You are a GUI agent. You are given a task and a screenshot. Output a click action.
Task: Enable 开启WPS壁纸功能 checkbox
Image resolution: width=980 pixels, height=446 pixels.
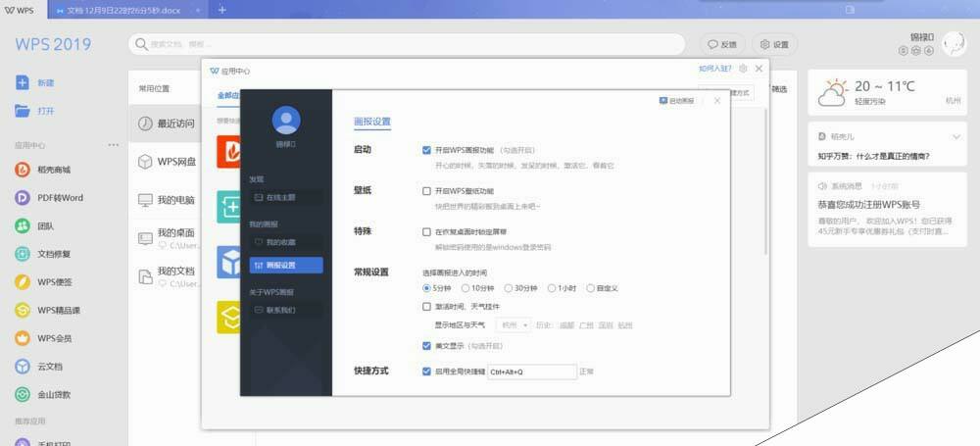[427, 191]
